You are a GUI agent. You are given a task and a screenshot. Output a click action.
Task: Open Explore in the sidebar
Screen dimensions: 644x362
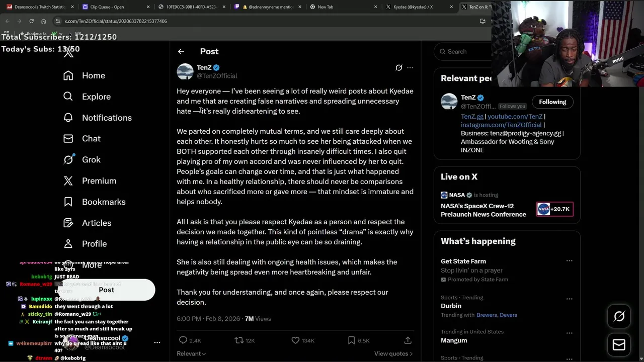[x=87, y=97]
